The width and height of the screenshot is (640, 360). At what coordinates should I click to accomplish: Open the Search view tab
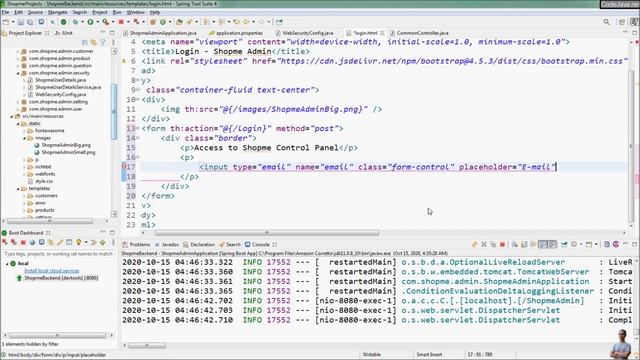point(230,244)
